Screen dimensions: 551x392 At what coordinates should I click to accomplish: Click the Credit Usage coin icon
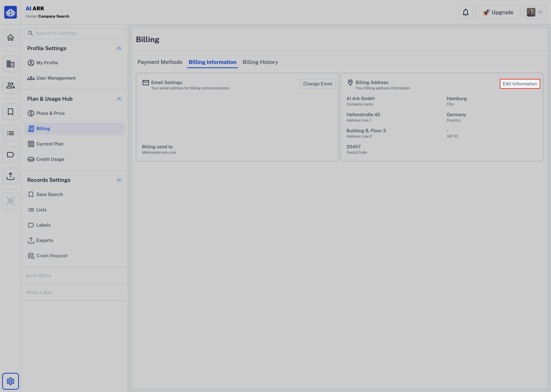click(x=31, y=159)
